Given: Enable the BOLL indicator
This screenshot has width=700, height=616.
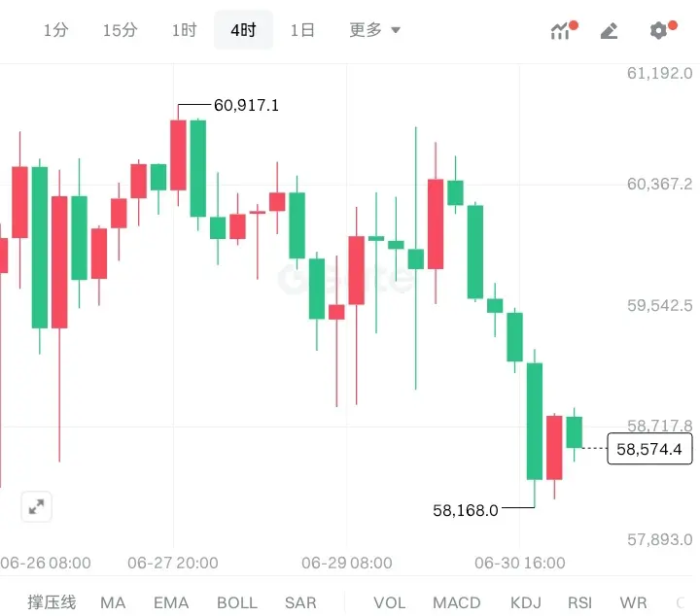Looking at the screenshot, I should click(237, 602).
